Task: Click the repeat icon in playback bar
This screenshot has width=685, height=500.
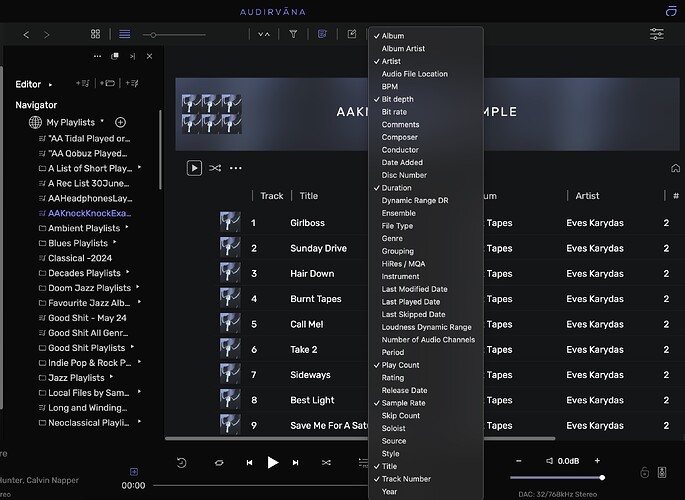Action: coord(218,463)
